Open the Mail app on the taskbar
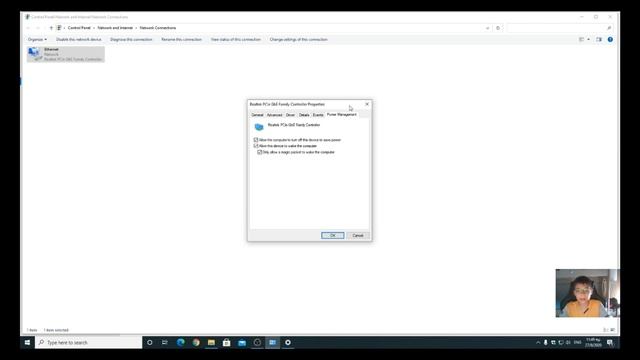This screenshot has height=360, width=640. pyautogui.click(x=242, y=342)
